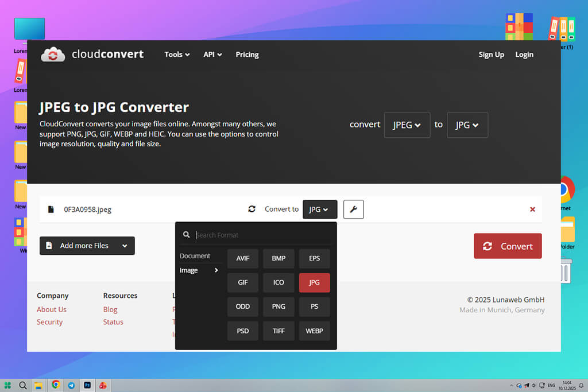
Task: Open the About Us footer link
Action: pyautogui.click(x=51, y=309)
